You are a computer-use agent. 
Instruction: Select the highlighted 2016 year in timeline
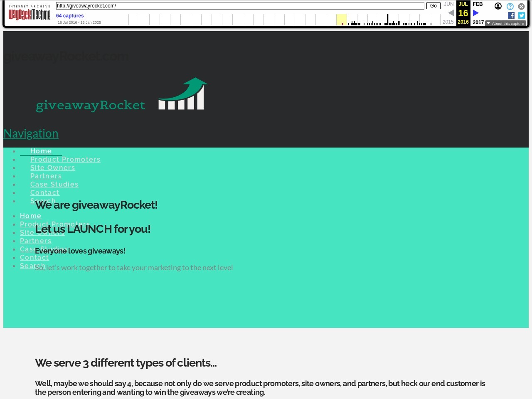[341, 20]
